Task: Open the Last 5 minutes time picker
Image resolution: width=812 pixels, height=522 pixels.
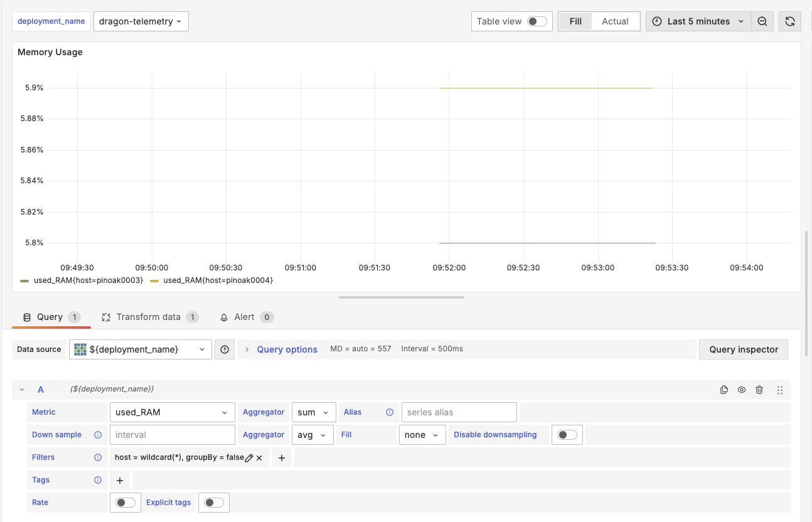Action: pyautogui.click(x=698, y=21)
